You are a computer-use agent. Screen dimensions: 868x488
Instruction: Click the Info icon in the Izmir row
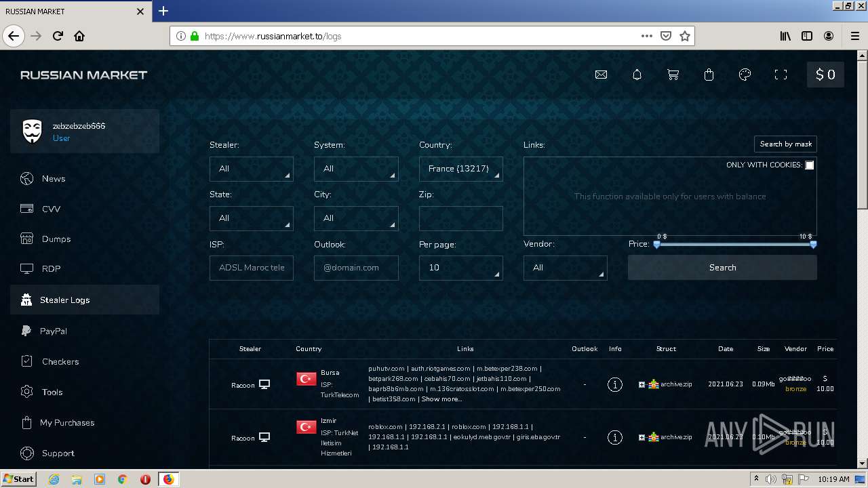tap(615, 437)
